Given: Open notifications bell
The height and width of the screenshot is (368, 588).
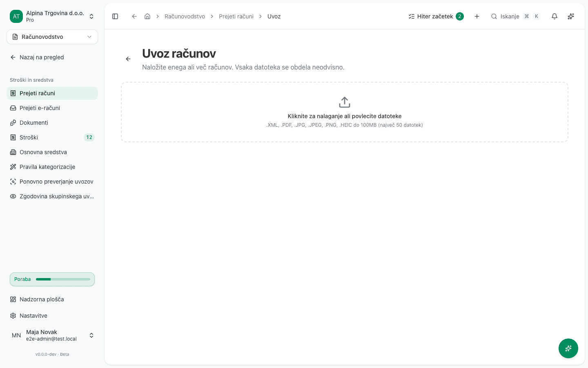Looking at the screenshot, I should click(x=555, y=16).
